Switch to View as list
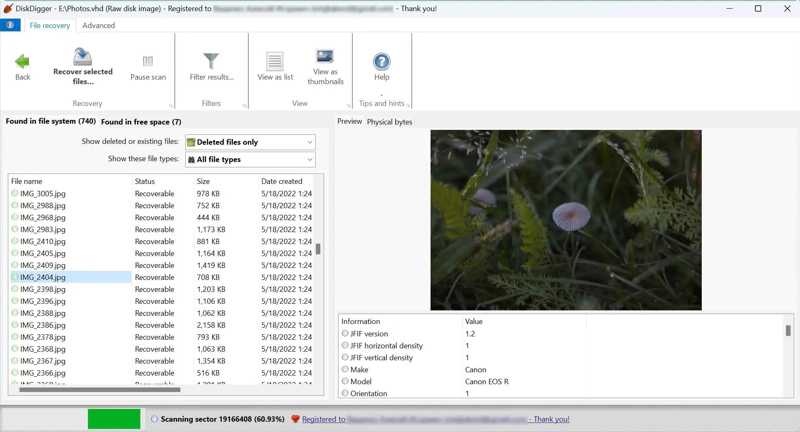The width and height of the screenshot is (800, 432). (x=275, y=62)
